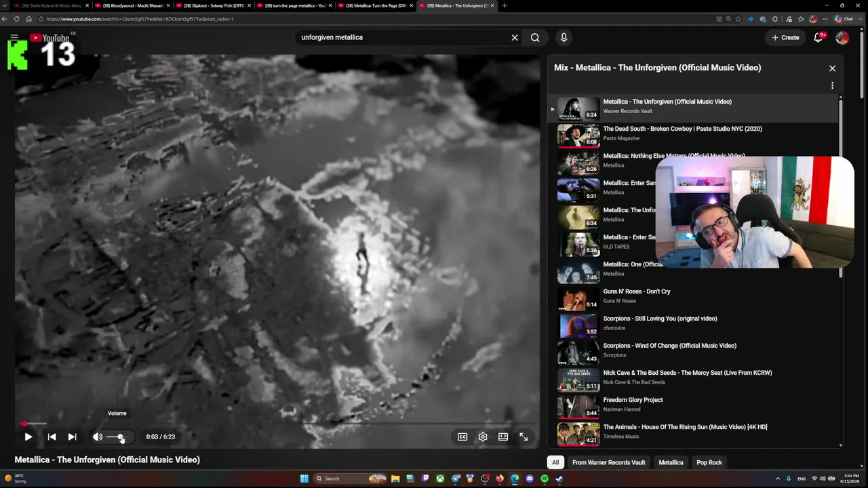Open The Dead South Broken Cowboy thumbnail
The image size is (868, 488).
578,135
